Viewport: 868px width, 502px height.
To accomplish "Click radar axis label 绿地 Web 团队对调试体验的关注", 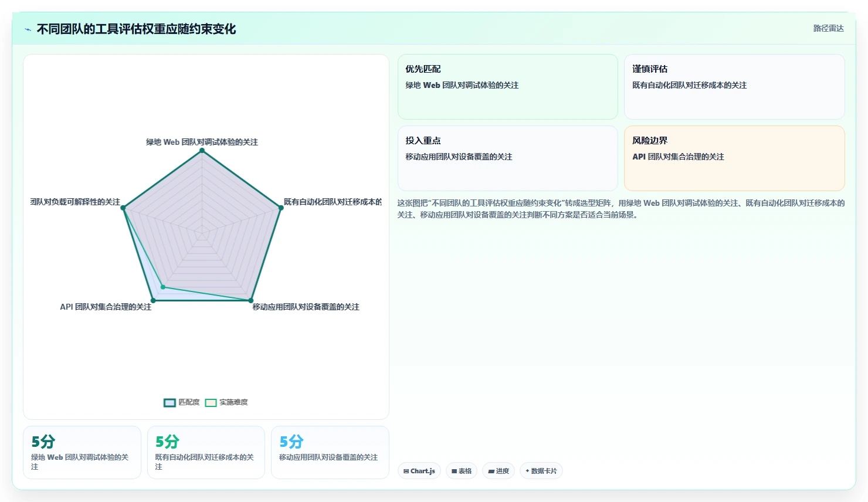I will [x=202, y=142].
